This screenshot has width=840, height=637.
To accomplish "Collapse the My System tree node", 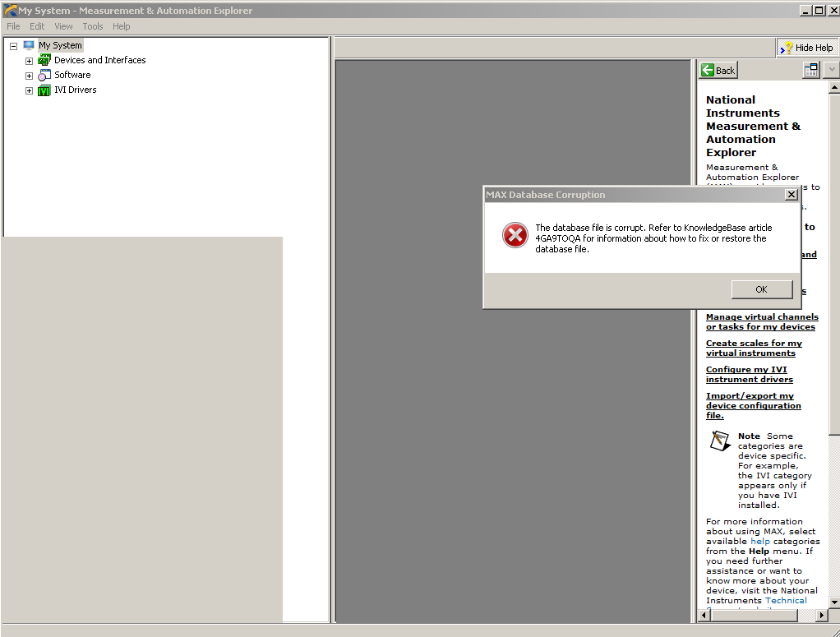I will (x=13, y=46).
